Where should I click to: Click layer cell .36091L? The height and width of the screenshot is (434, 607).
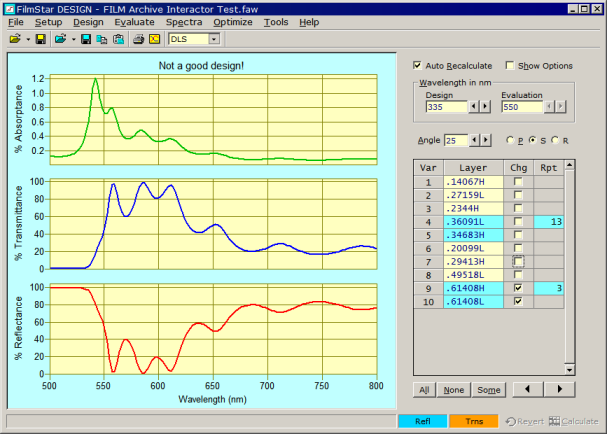click(473, 221)
